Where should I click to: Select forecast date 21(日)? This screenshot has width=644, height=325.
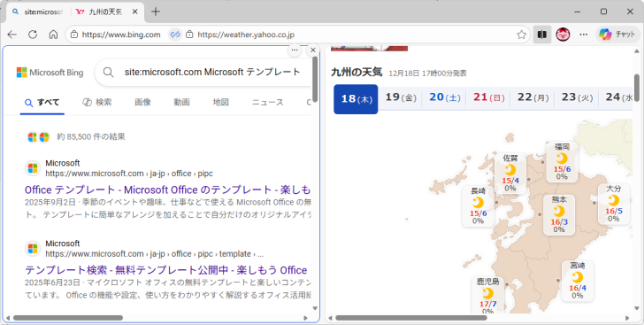coord(488,97)
